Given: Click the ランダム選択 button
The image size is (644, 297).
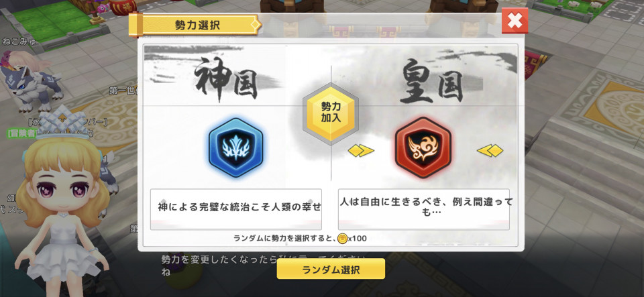Looking at the screenshot, I should click(x=331, y=269).
